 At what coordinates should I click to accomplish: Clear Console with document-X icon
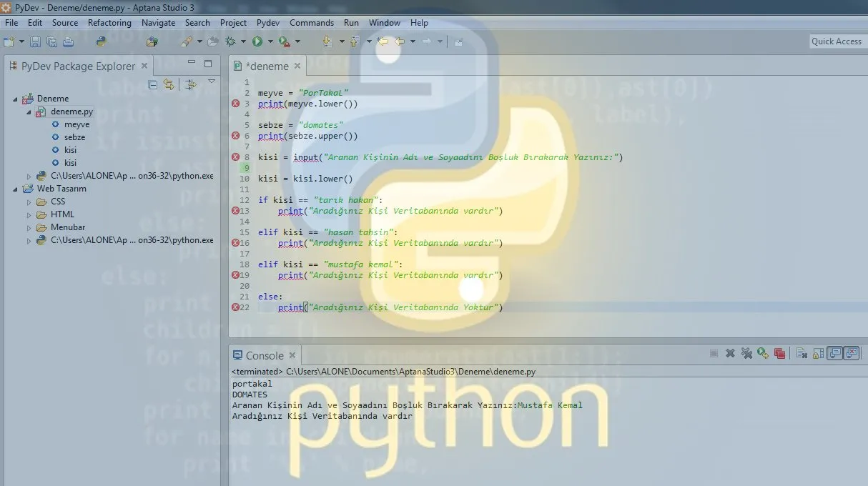[x=802, y=353]
